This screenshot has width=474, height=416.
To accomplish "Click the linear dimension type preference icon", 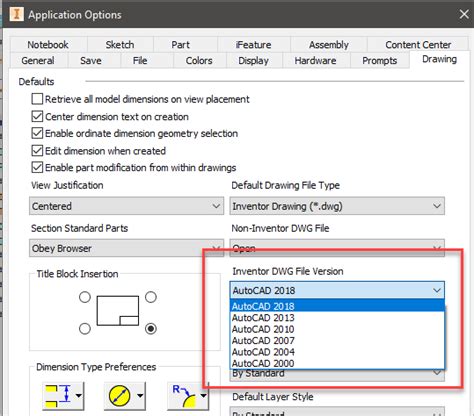I will click(58, 396).
